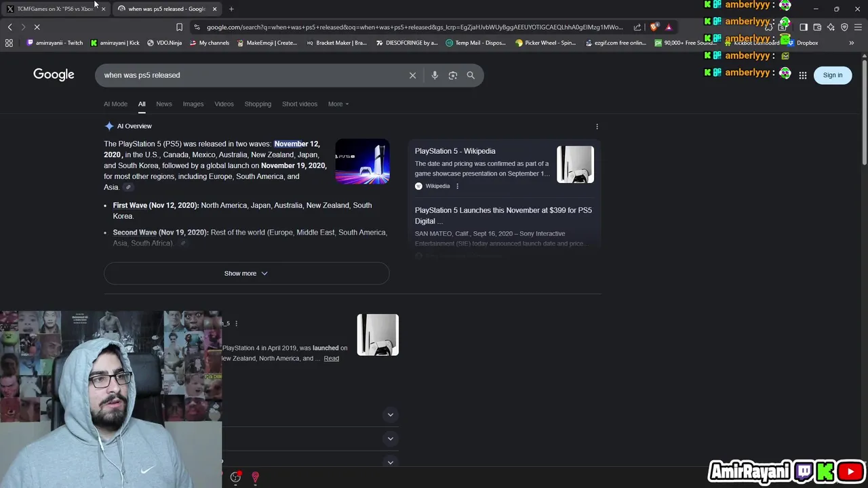Switch to News tab
The height and width of the screenshot is (488, 868).
(164, 104)
